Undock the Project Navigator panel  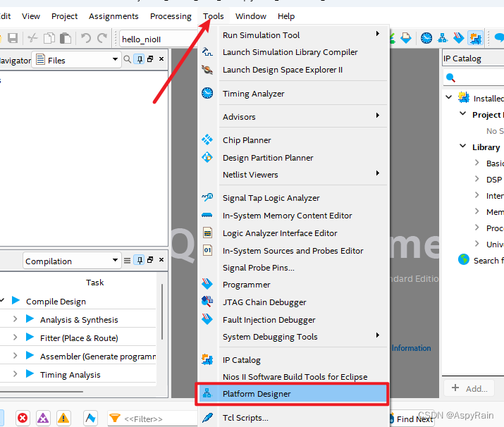click(150, 59)
